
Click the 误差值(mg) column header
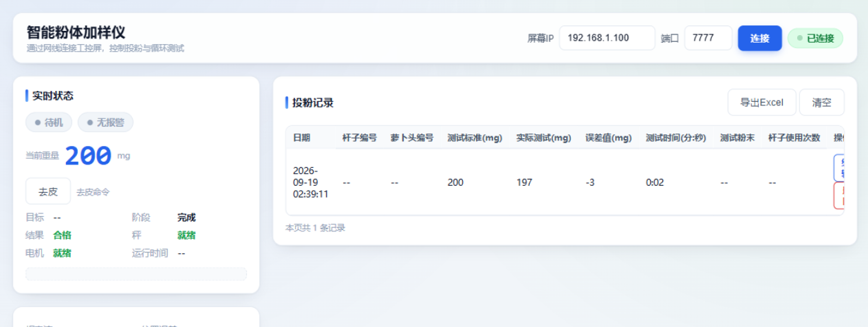[609, 138]
